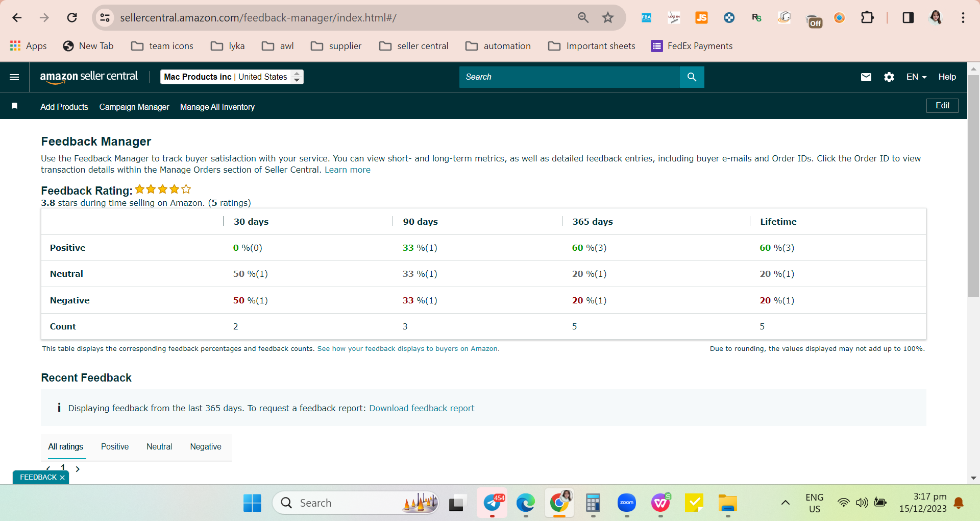Show hidden system tray icons chevron

786,503
